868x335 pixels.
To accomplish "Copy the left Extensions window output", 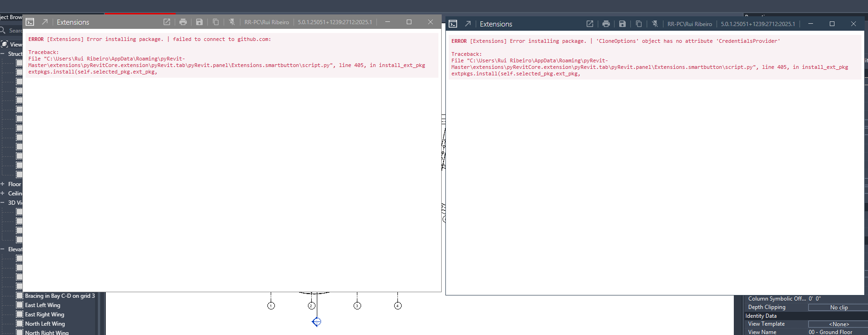I will [x=216, y=22].
